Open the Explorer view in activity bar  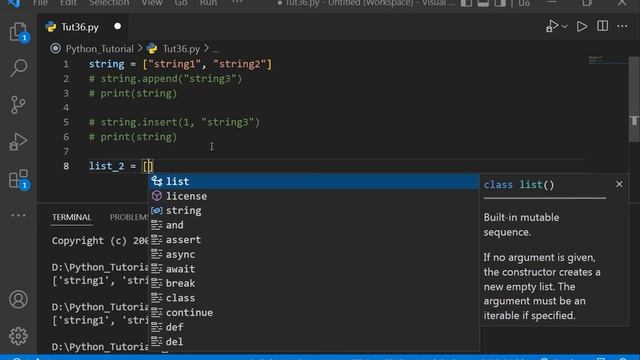[x=18, y=32]
